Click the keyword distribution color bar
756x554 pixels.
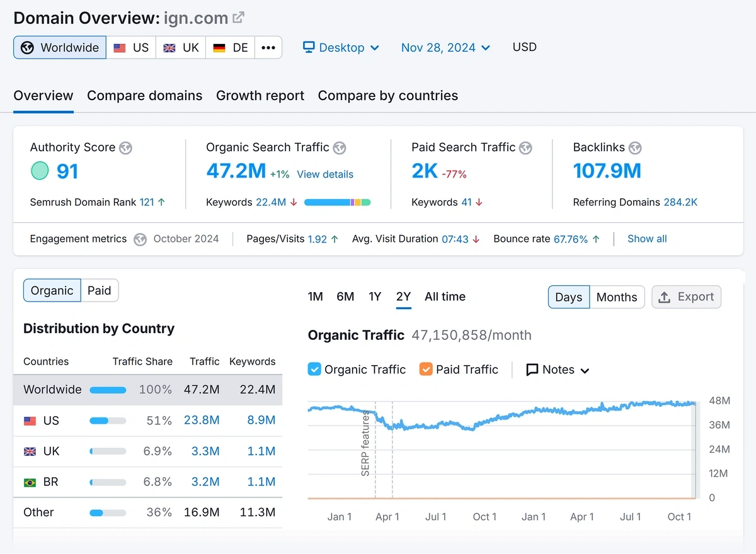point(337,202)
